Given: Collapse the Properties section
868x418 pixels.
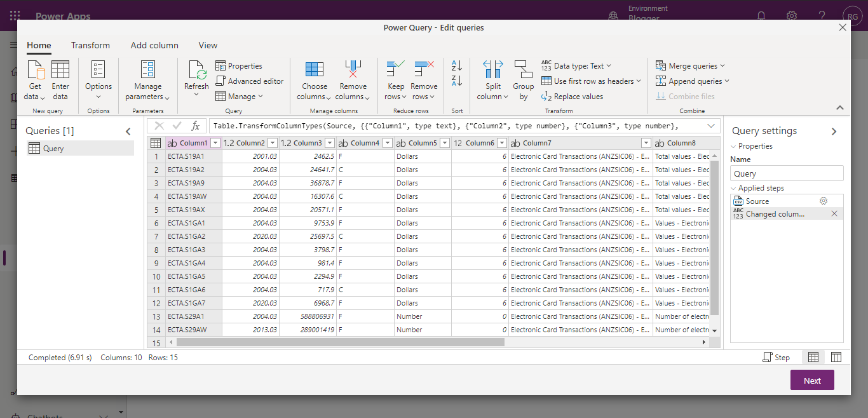Looking at the screenshot, I should 733,146.
